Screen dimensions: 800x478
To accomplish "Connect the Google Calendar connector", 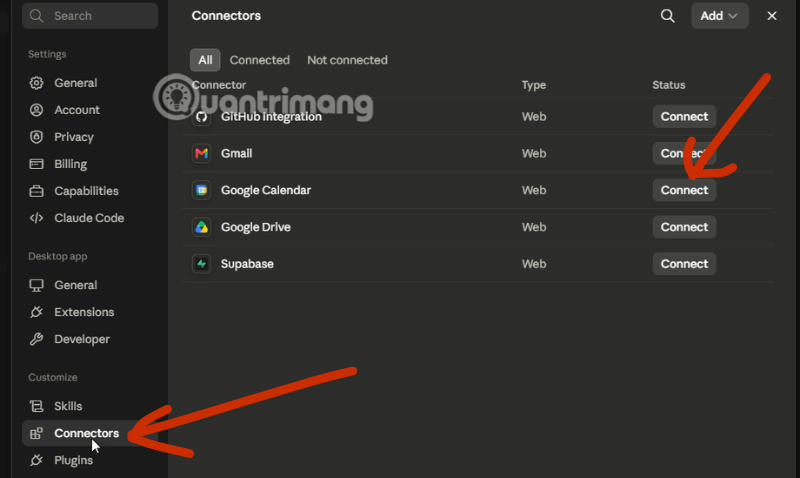I will tap(684, 190).
